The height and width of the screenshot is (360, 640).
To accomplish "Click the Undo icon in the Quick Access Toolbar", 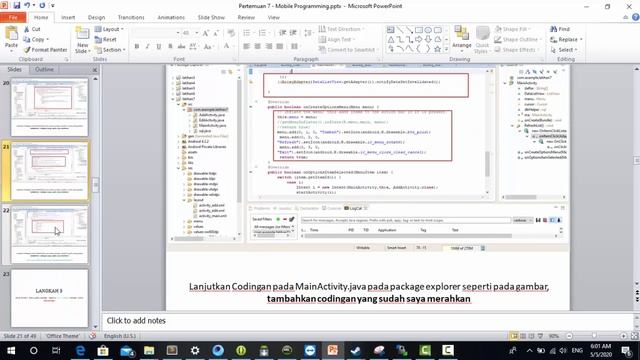I will (x=27, y=6).
